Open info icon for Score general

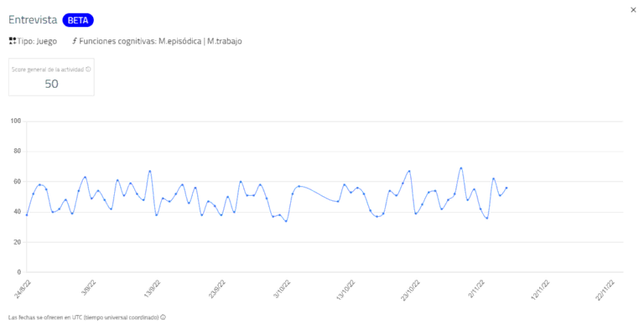(x=88, y=70)
